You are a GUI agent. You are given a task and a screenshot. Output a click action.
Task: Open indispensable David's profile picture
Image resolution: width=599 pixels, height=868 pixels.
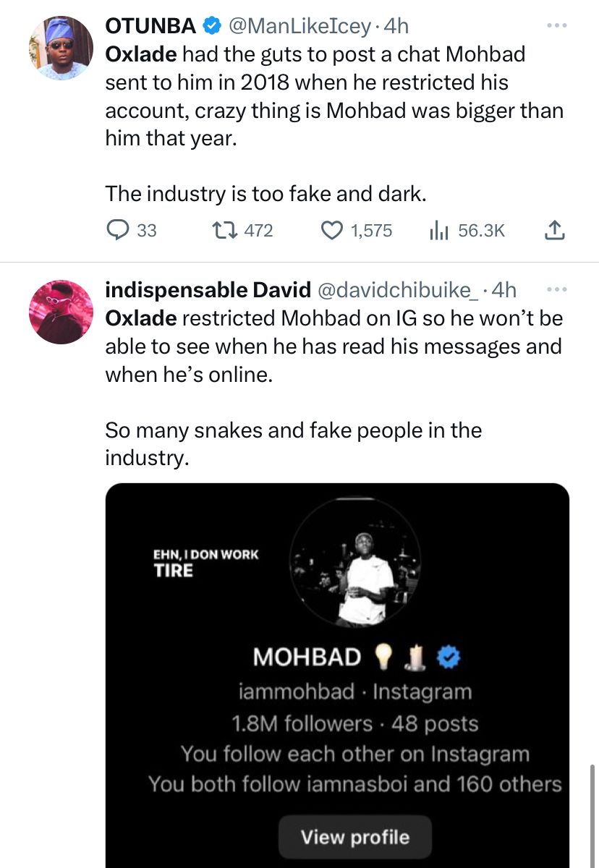(61, 312)
